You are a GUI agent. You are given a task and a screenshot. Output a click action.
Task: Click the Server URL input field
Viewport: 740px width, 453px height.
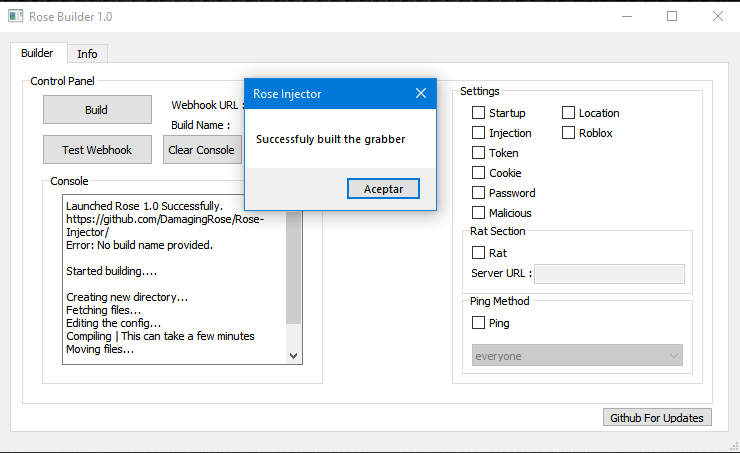click(x=609, y=274)
